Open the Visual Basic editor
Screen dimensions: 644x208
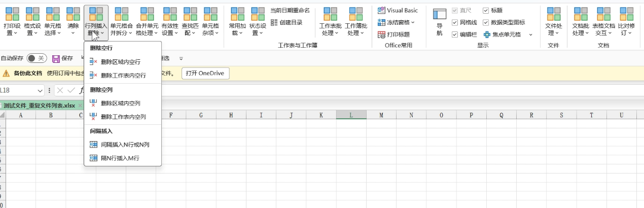coord(398,10)
